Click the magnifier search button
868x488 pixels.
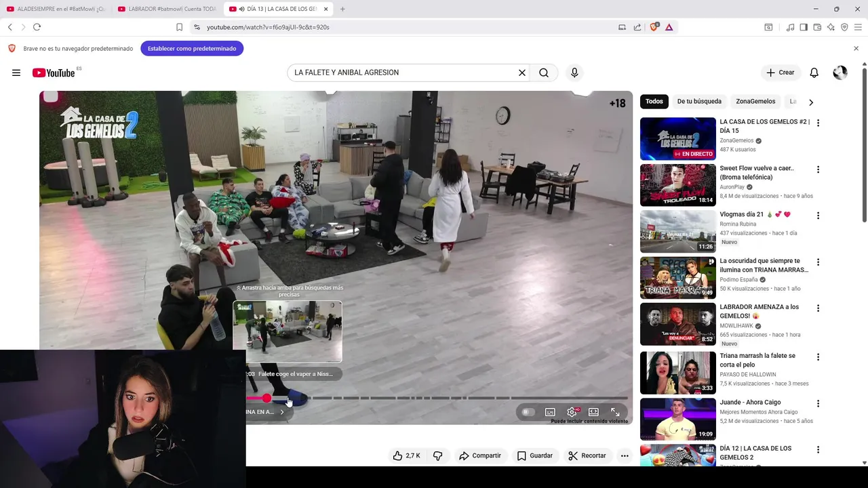(x=544, y=73)
